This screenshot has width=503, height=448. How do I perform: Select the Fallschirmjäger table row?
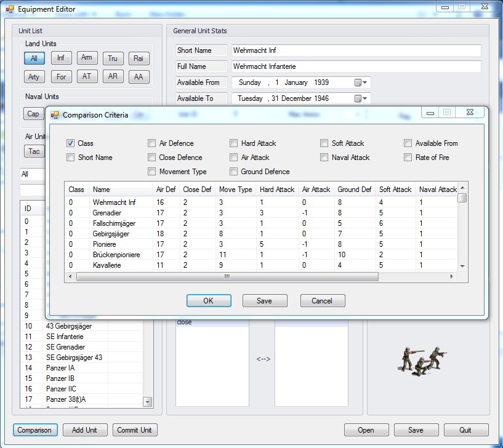[x=262, y=223]
